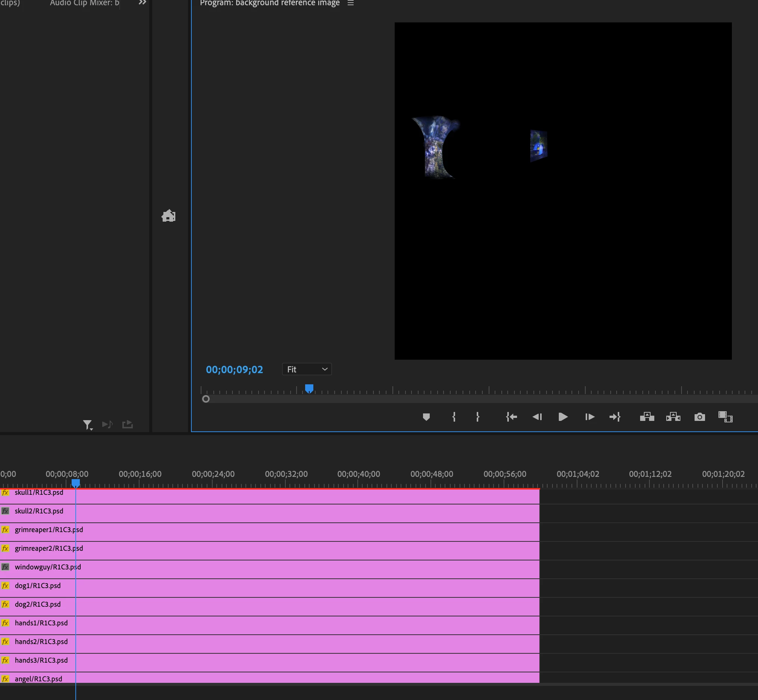Select the Audio Clip Mixer tab
The height and width of the screenshot is (700, 758).
[84, 3]
